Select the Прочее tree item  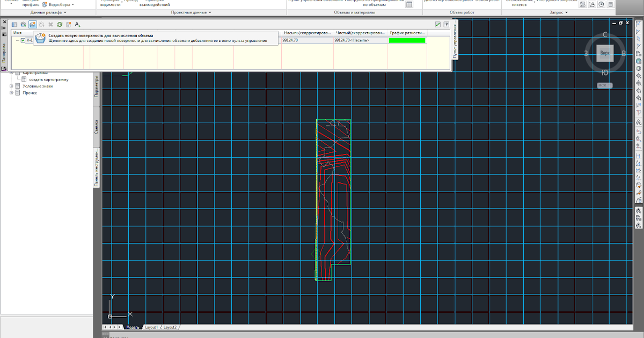pos(30,93)
